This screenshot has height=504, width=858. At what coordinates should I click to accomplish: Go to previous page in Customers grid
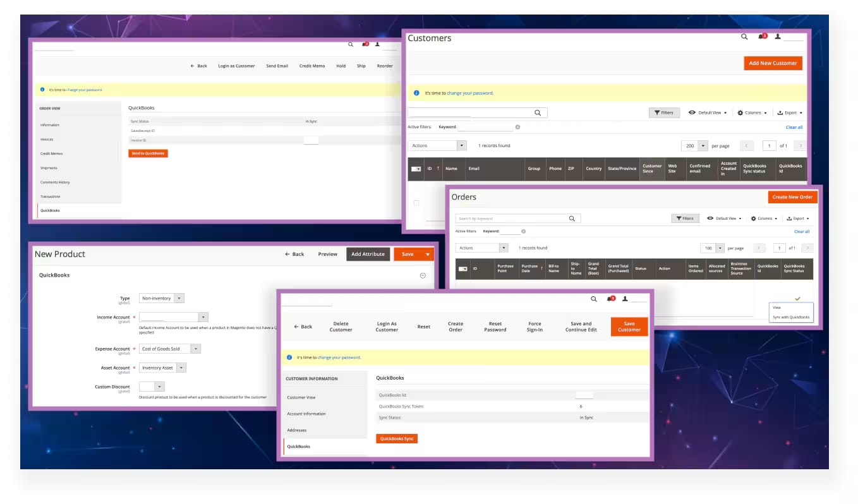click(747, 146)
